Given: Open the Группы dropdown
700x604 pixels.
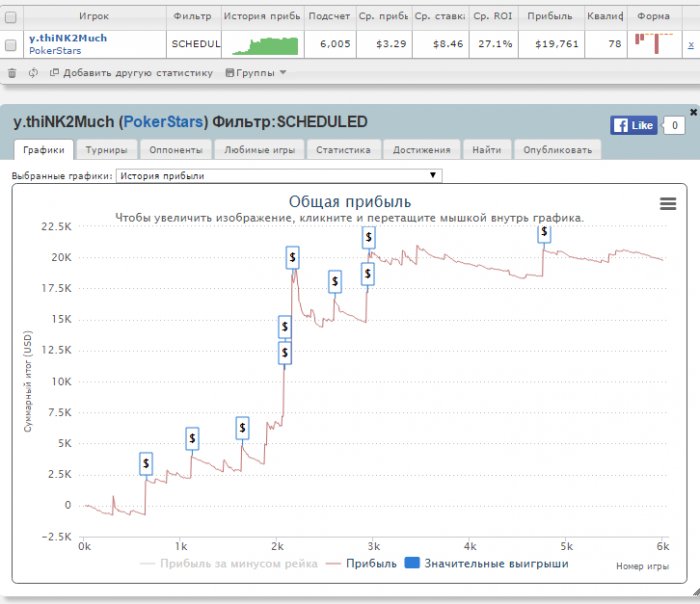Looking at the screenshot, I should click(x=255, y=73).
